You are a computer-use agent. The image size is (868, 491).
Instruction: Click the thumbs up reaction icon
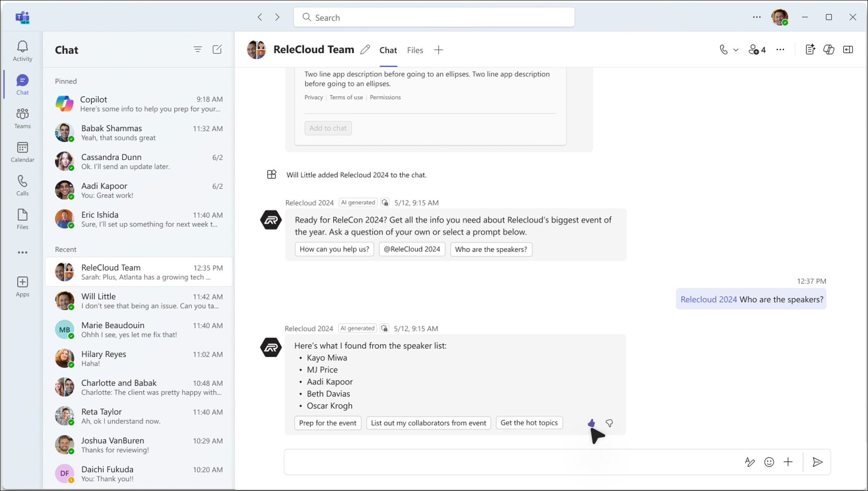(591, 422)
